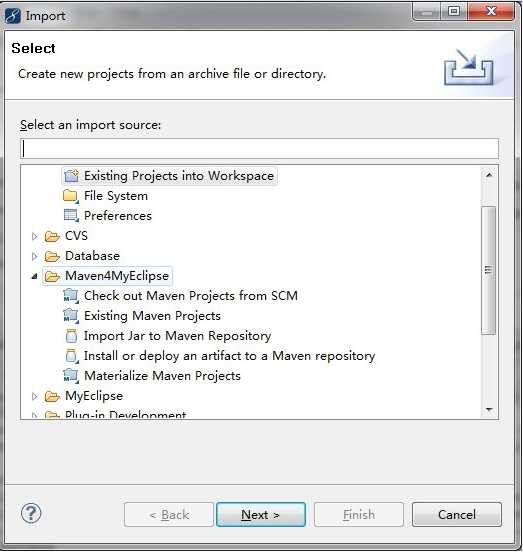Click the Next button
The image size is (523, 553).
pyautogui.click(x=261, y=515)
